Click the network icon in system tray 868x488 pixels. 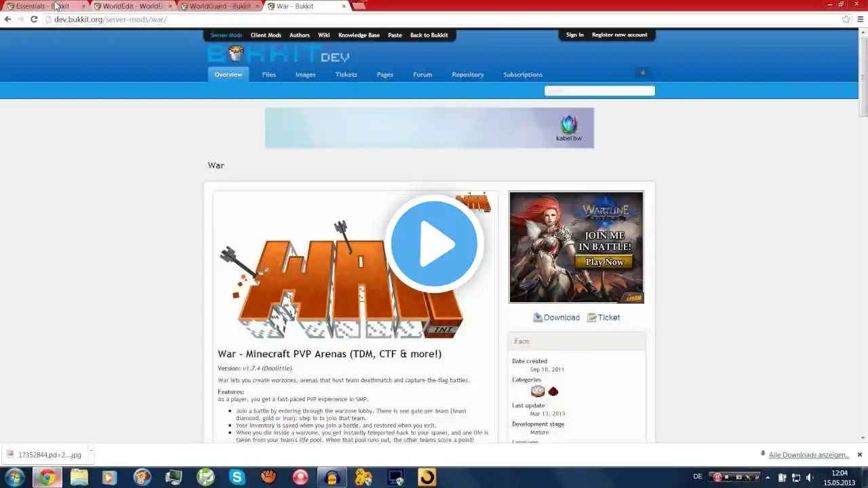(795, 477)
